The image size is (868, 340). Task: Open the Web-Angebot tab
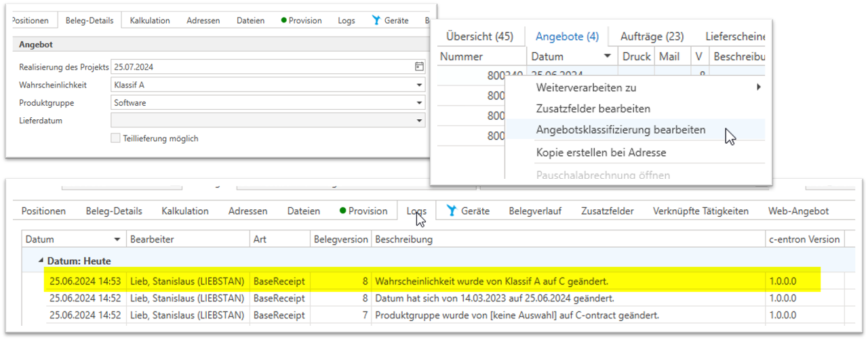tap(798, 211)
